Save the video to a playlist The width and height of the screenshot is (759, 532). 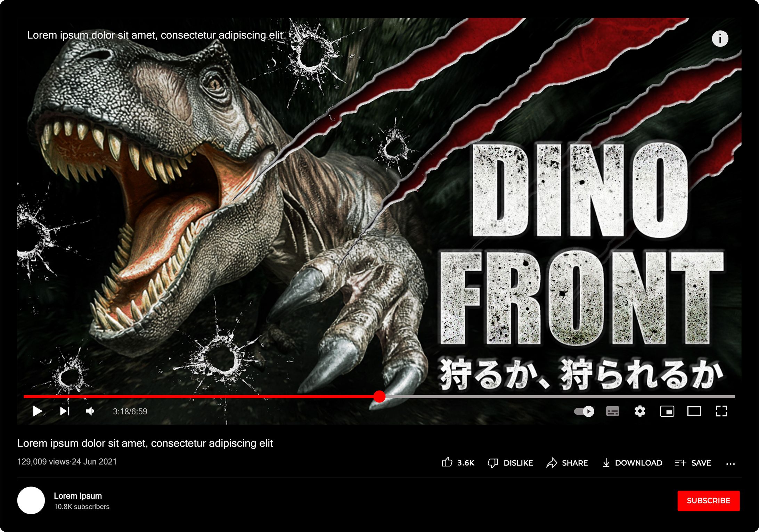coord(693,463)
